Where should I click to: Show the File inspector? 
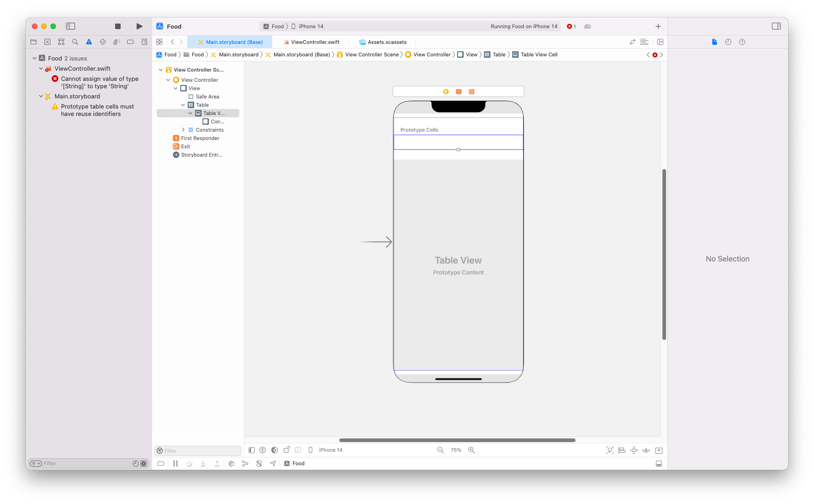715,42
